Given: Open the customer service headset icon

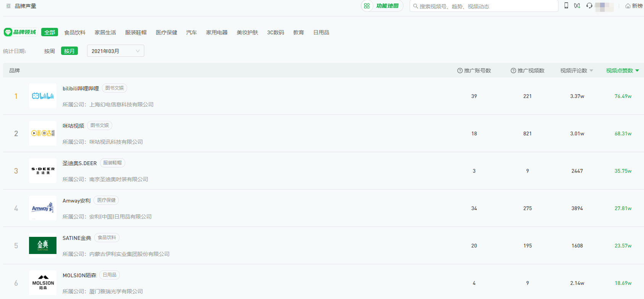Looking at the screenshot, I should tap(589, 6).
